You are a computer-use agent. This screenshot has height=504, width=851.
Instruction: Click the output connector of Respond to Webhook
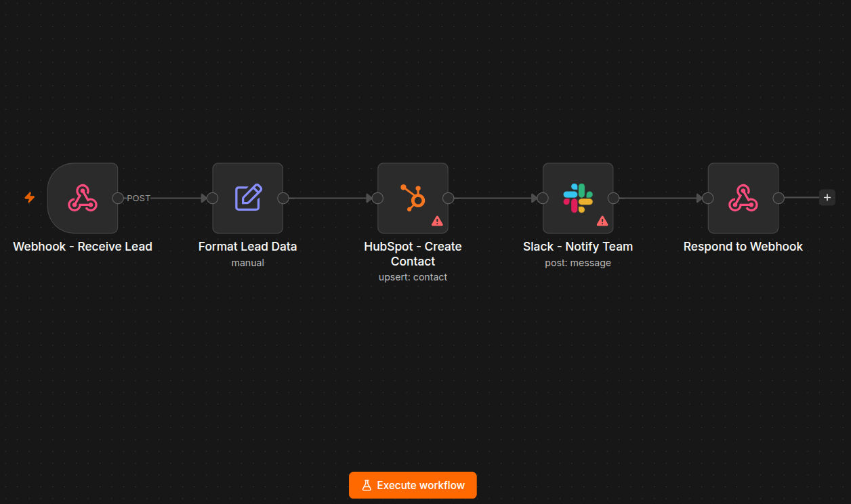[x=779, y=198]
